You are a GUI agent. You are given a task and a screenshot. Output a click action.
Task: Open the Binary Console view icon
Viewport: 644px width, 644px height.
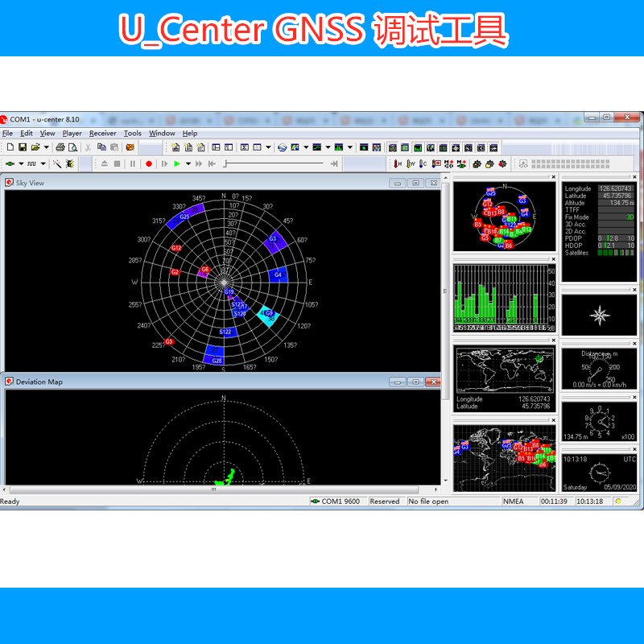tap(188, 147)
